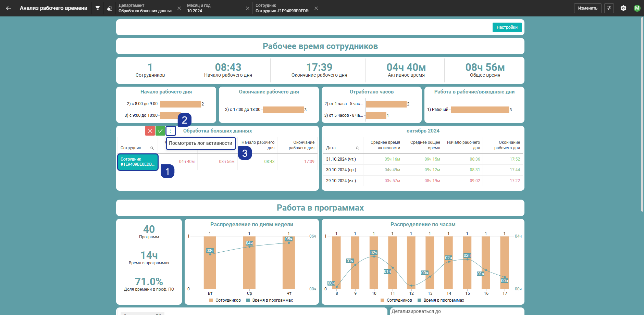The image size is (644, 315).
Task: Click the Рабочий day bar
Action: coord(480,110)
